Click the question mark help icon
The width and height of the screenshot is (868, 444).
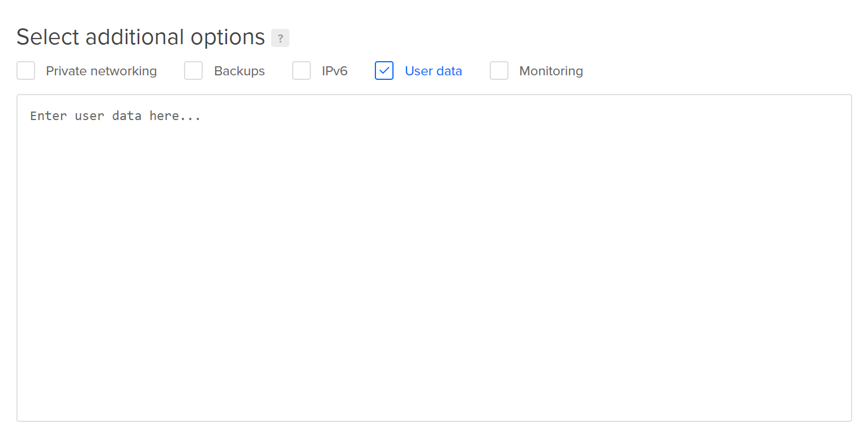tap(280, 38)
